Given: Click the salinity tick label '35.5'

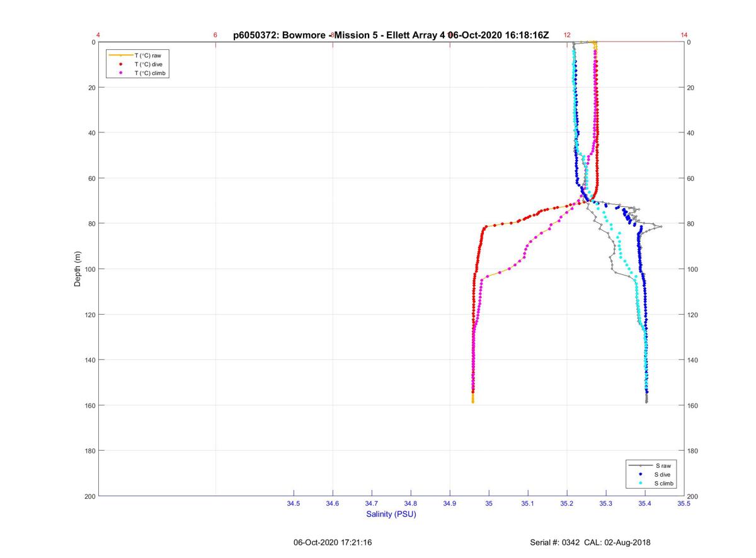Looking at the screenshot, I should pos(684,504).
